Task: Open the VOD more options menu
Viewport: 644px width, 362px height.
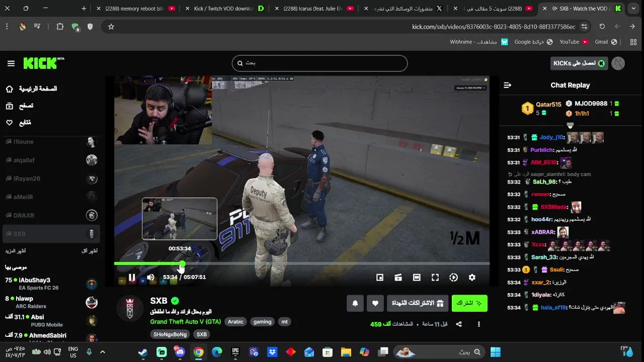Action: (479, 324)
